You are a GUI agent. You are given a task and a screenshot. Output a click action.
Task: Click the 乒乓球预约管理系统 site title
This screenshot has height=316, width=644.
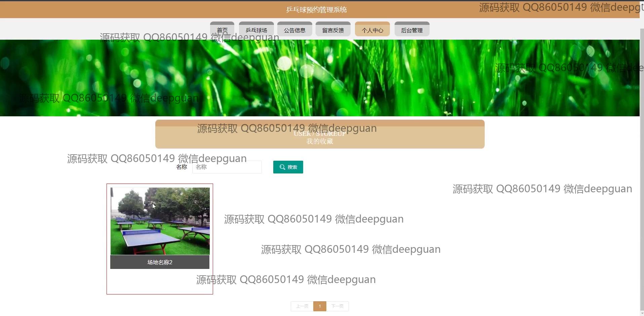click(316, 9)
